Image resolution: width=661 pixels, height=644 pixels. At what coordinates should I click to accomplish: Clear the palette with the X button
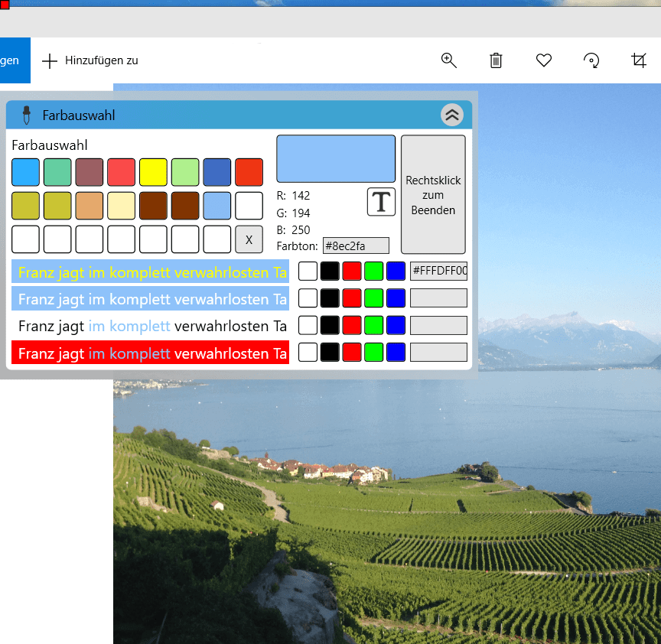coord(249,239)
